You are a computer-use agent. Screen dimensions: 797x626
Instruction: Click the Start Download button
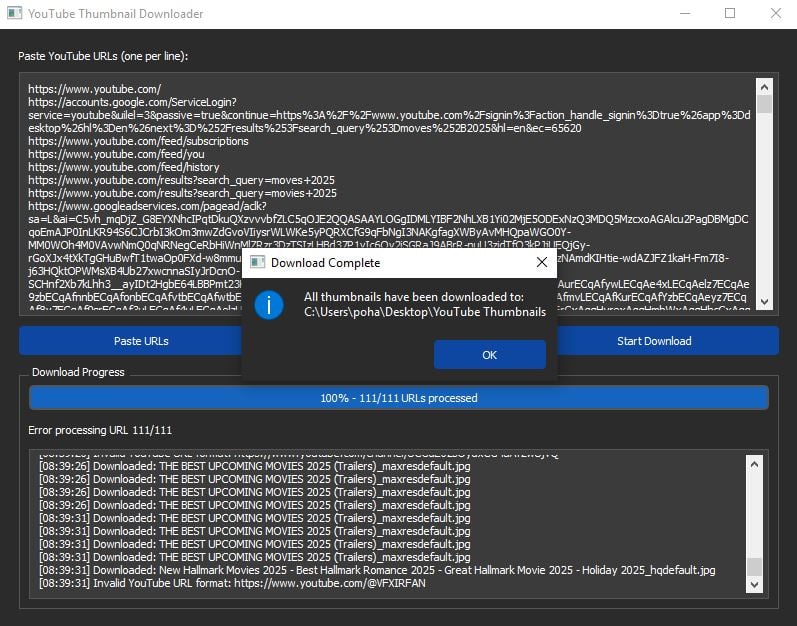coord(653,341)
